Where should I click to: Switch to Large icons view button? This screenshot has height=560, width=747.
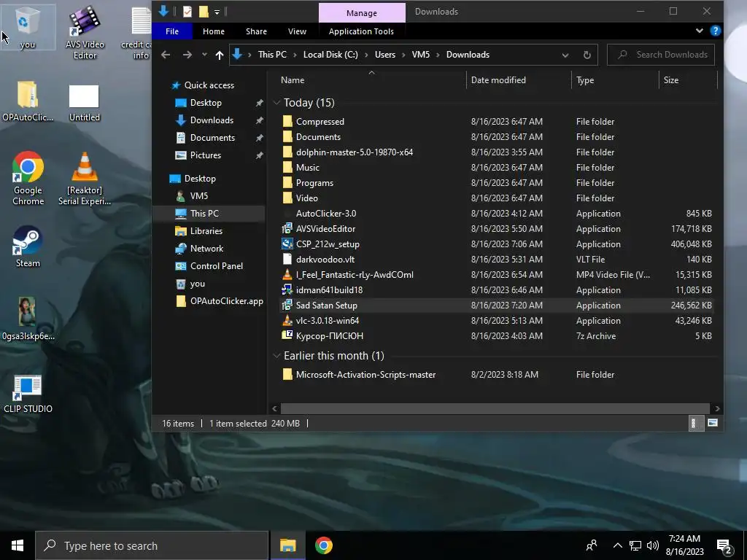pos(712,424)
